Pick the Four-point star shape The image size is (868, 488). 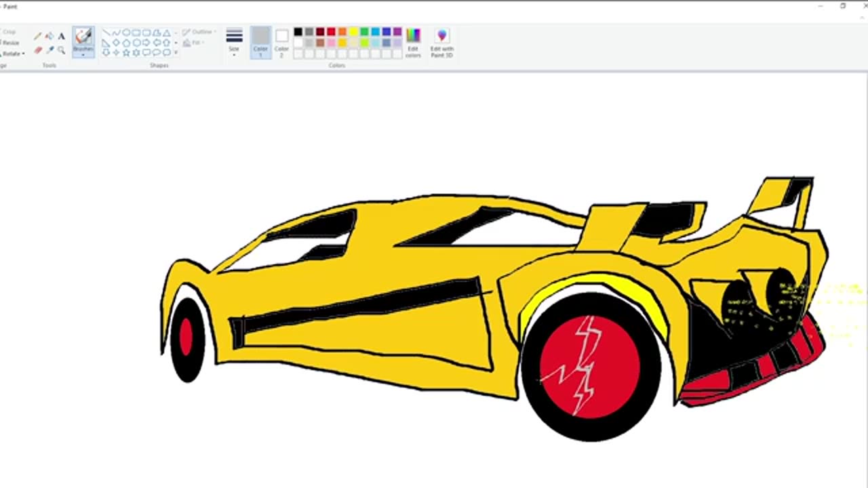pyautogui.click(x=116, y=53)
